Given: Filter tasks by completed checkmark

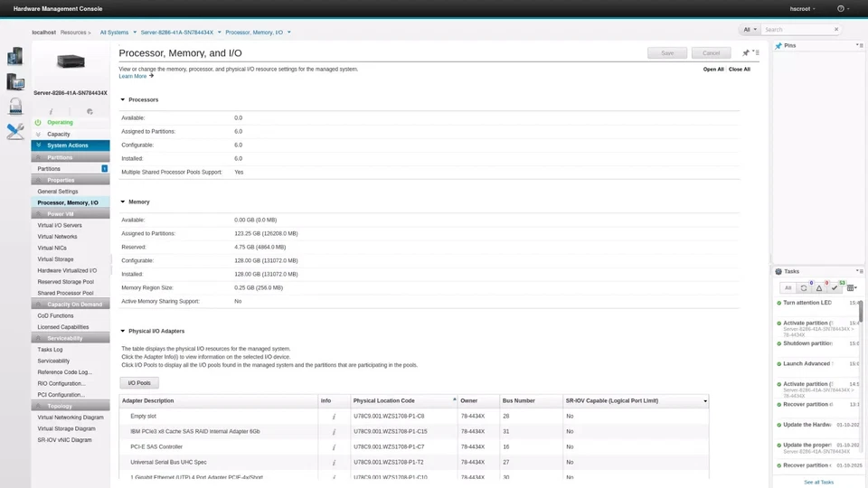Looking at the screenshot, I should point(835,287).
